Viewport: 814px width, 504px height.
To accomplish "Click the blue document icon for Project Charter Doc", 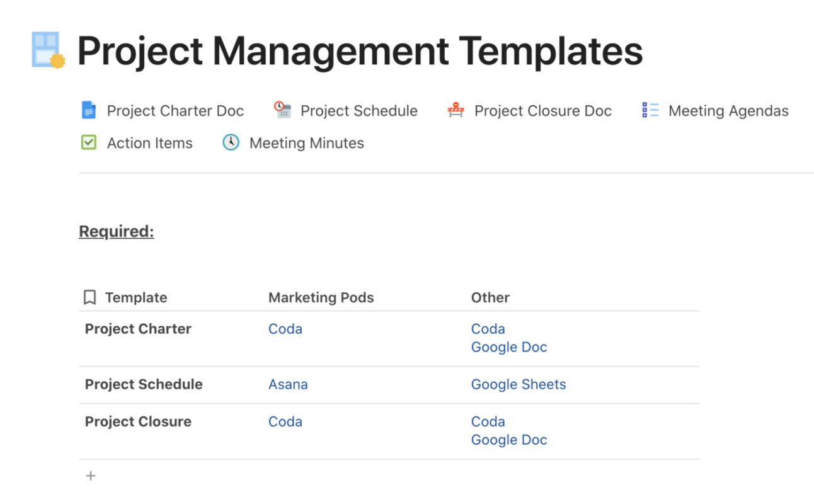I will pyautogui.click(x=89, y=110).
